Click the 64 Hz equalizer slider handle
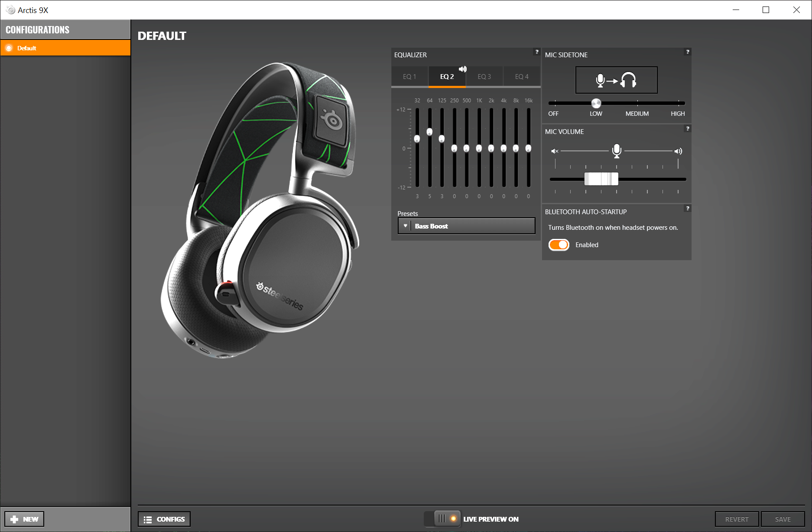Image resolution: width=812 pixels, height=532 pixels. (429, 132)
